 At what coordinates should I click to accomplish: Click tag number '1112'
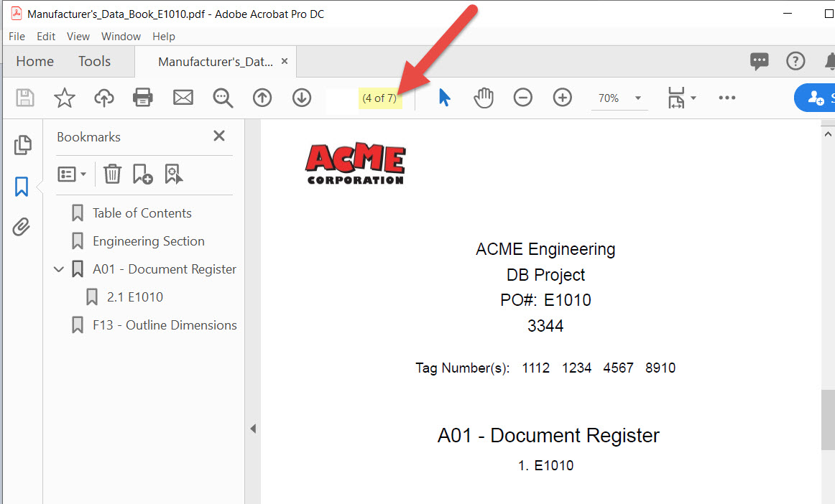coord(536,368)
